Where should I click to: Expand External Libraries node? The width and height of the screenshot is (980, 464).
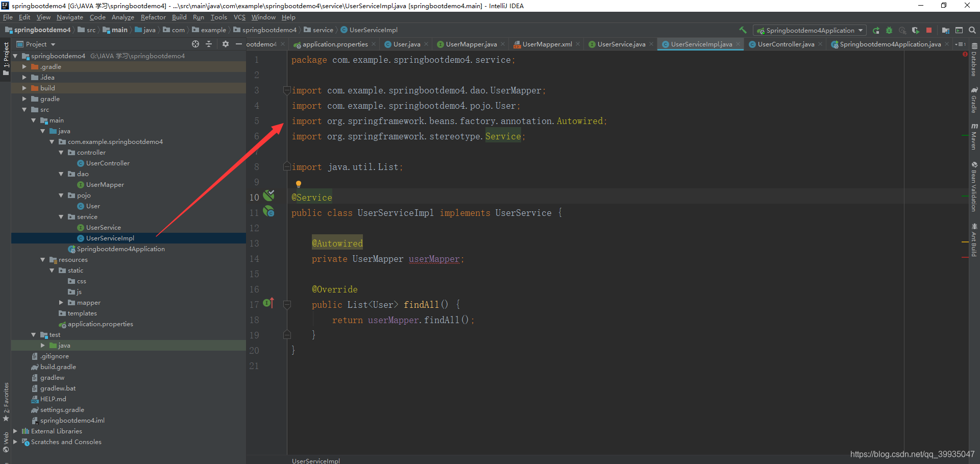tap(15, 431)
